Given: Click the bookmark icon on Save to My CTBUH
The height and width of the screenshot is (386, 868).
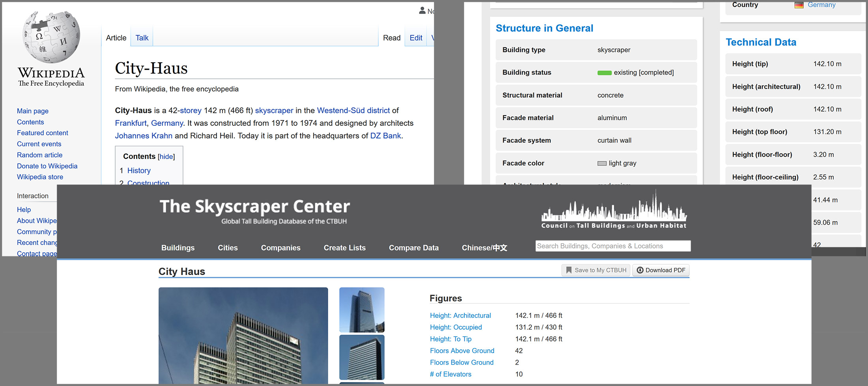Looking at the screenshot, I should tap(568, 270).
